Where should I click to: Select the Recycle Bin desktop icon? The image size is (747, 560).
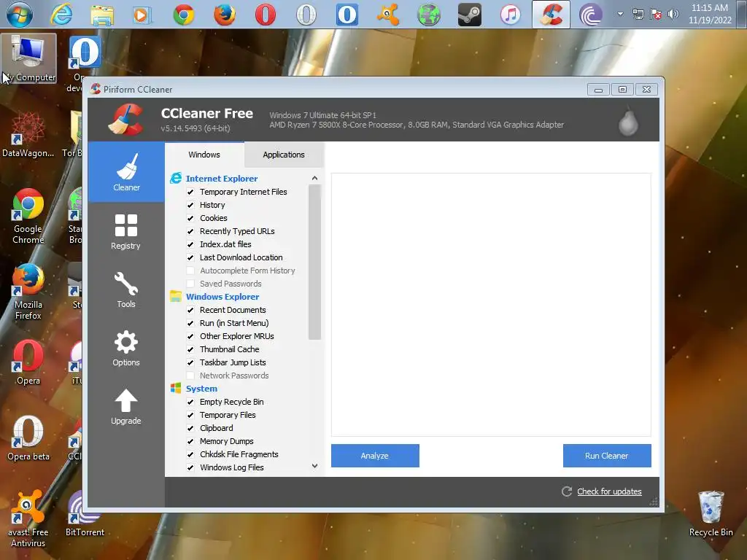pos(711,514)
